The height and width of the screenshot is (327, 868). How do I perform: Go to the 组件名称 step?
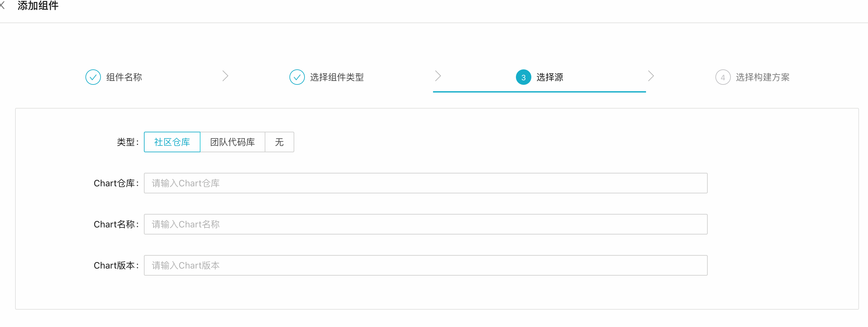pyautogui.click(x=124, y=77)
